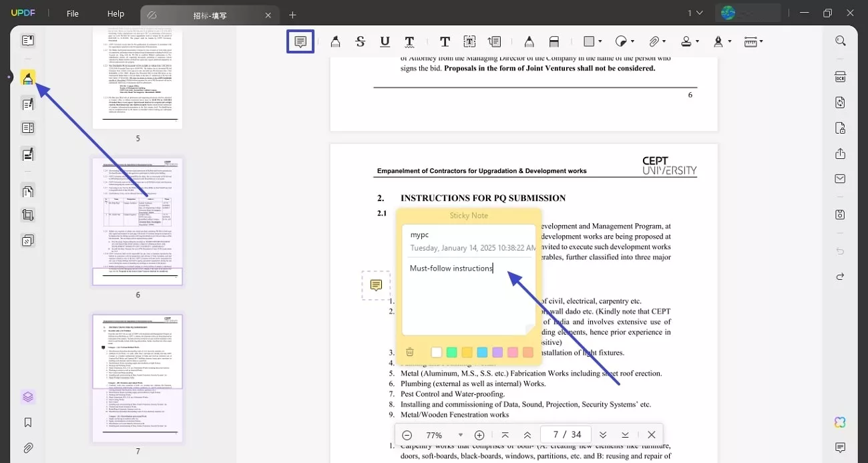868x463 pixels.
Task: Select the Underline tool
Action: [385, 41]
